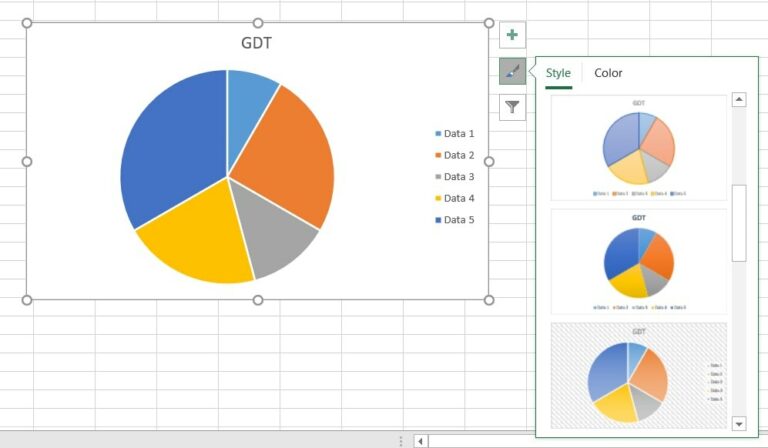Pick the third textured pie style thumbnail
The height and width of the screenshot is (448, 768).
(x=639, y=375)
